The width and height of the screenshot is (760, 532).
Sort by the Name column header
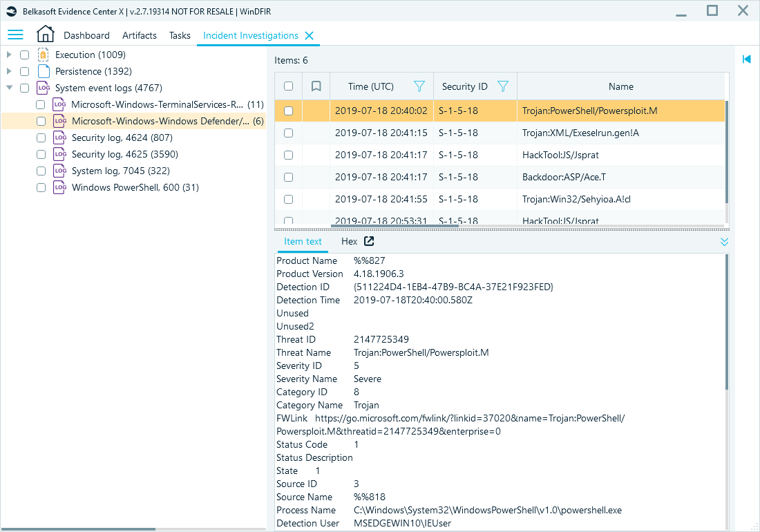pos(621,86)
